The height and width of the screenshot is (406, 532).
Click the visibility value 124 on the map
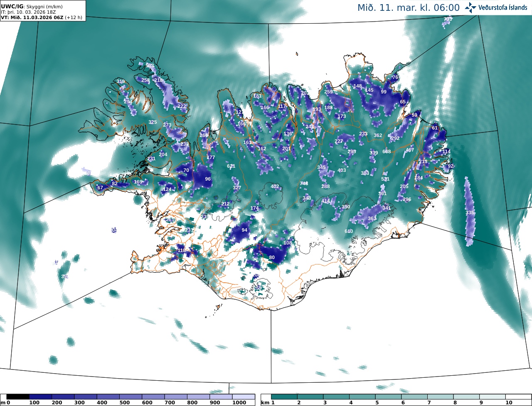[x=167, y=189]
